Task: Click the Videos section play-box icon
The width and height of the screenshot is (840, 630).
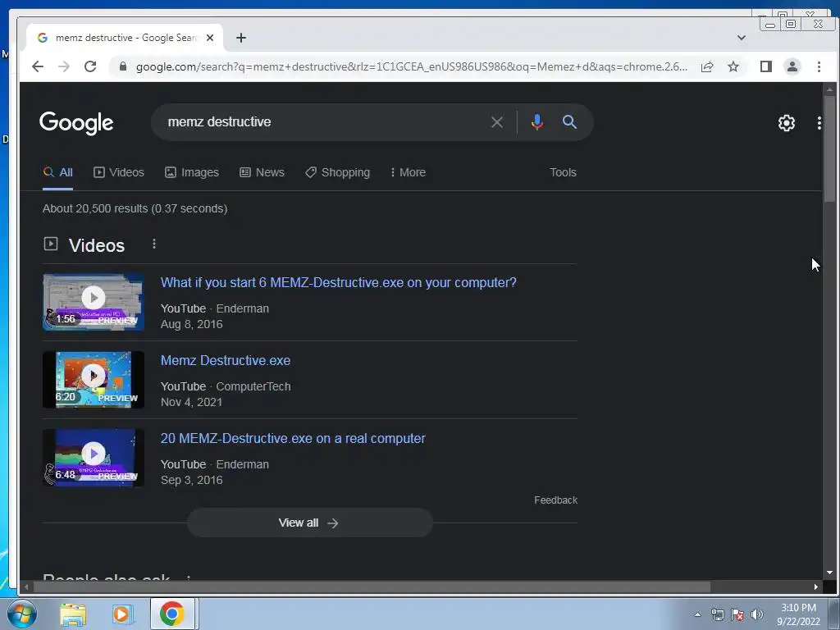Action: pos(51,244)
